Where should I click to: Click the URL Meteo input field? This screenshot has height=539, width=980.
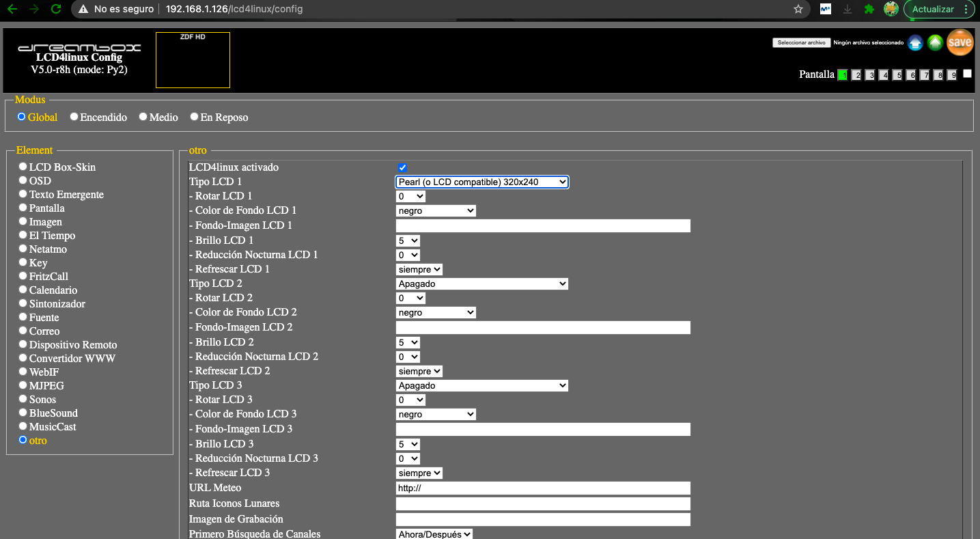[543, 488]
